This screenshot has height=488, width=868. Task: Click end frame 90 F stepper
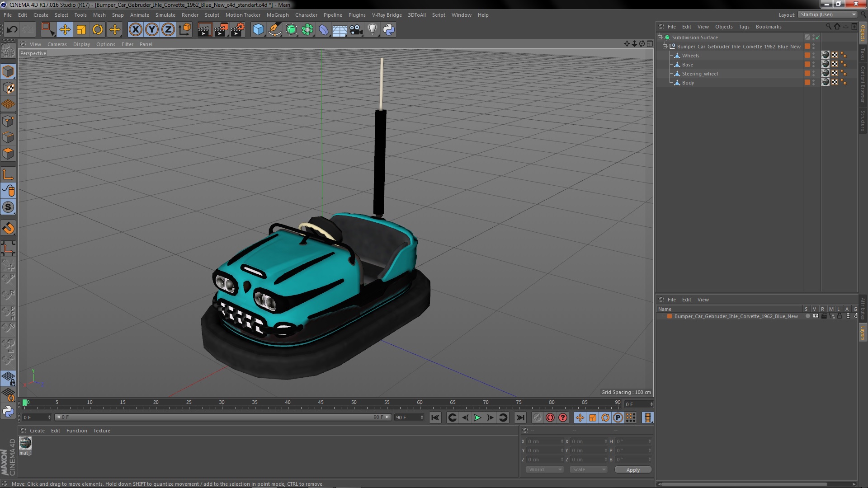click(x=422, y=418)
